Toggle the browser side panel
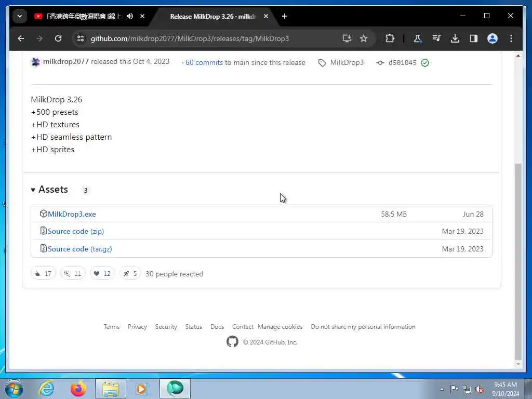The width and height of the screenshot is (532, 399). (474, 38)
